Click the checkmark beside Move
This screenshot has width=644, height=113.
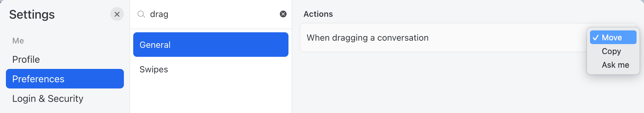(596, 38)
